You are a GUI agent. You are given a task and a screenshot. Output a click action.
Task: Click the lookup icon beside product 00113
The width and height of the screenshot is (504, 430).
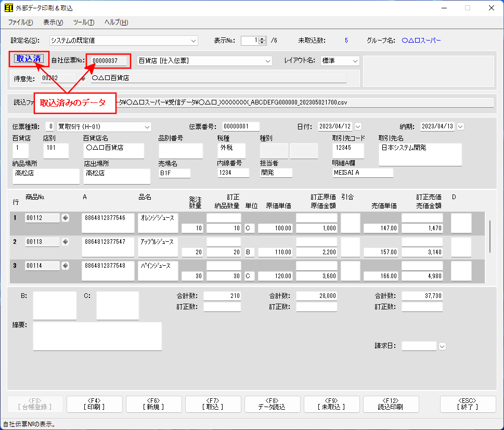pyautogui.click(x=65, y=242)
